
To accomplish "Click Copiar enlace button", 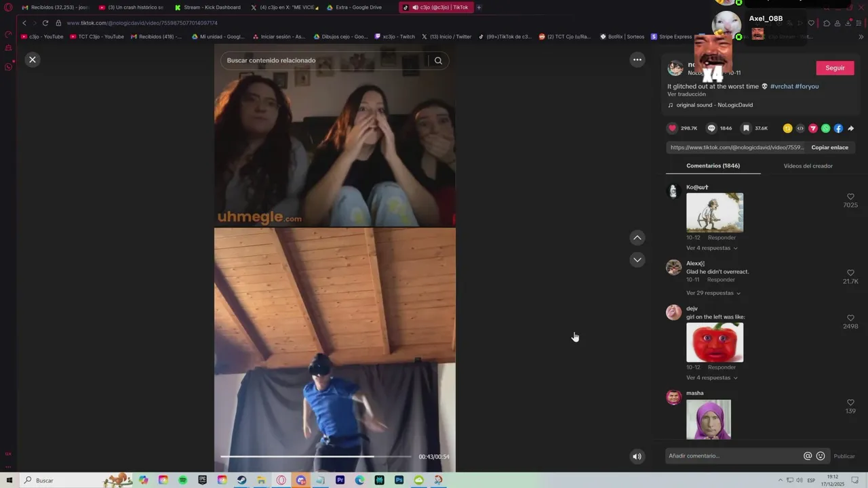I will coord(829,147).
